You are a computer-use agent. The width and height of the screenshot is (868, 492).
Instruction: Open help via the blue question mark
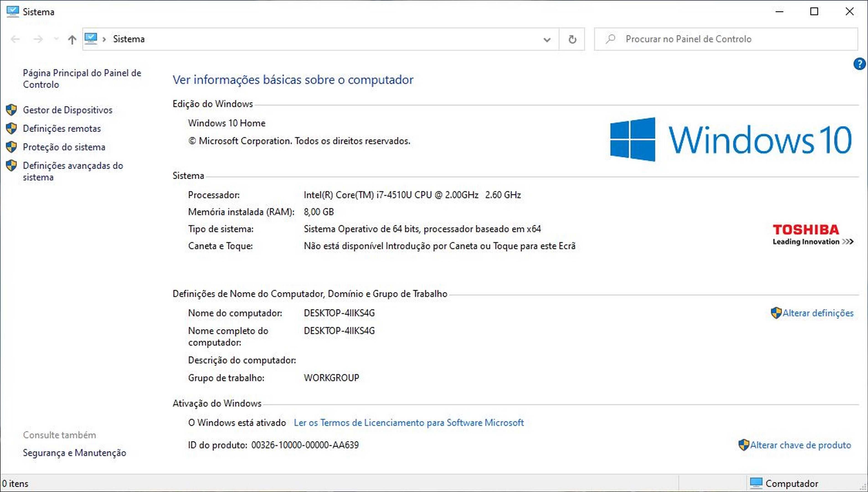[860, 64]
